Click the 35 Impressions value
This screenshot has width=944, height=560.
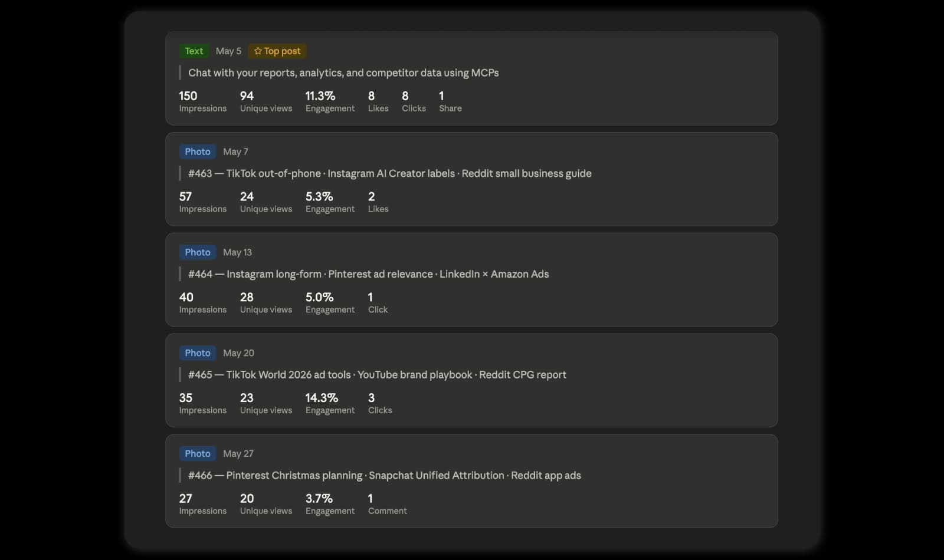click(x=186, y=398)
